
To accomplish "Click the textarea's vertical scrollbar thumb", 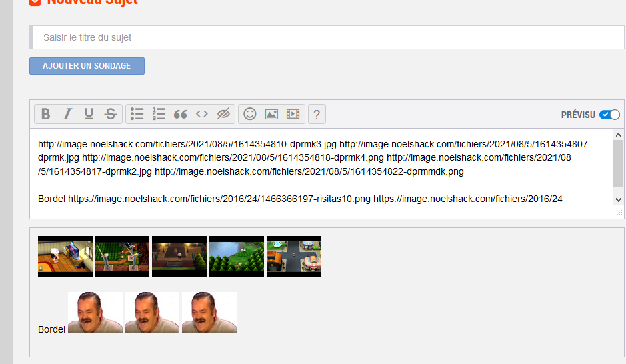I will click(618, 163).
